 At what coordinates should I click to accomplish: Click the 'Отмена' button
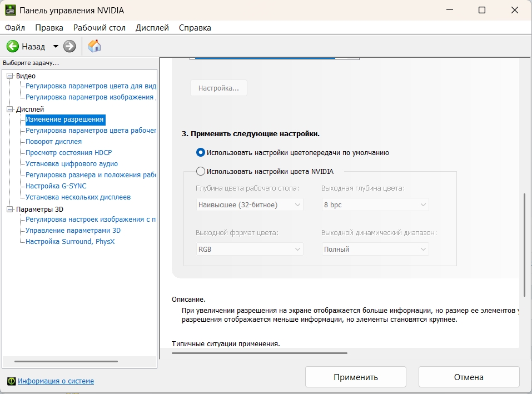[469, 377]
